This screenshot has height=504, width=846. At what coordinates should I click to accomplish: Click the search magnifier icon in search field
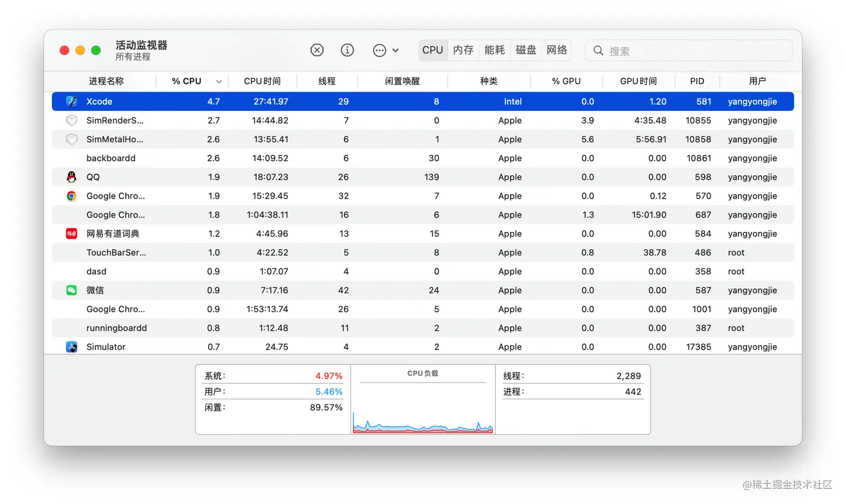[598, 50]
